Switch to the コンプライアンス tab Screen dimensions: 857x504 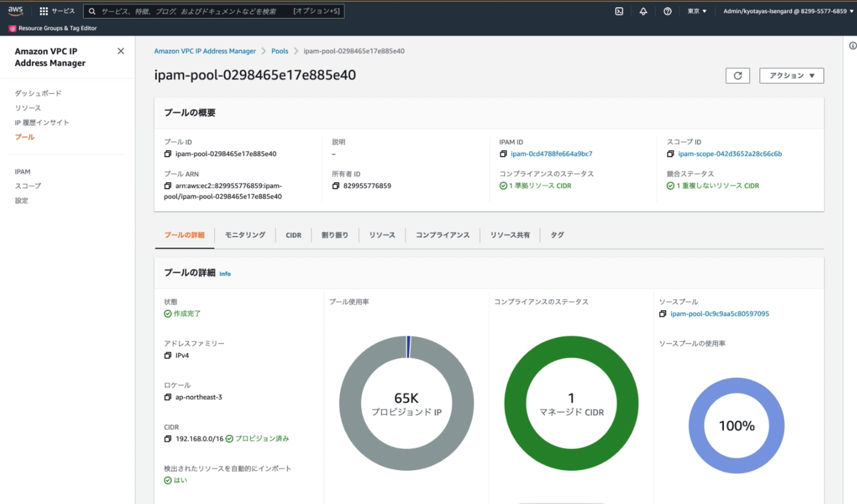click(442, 235)
